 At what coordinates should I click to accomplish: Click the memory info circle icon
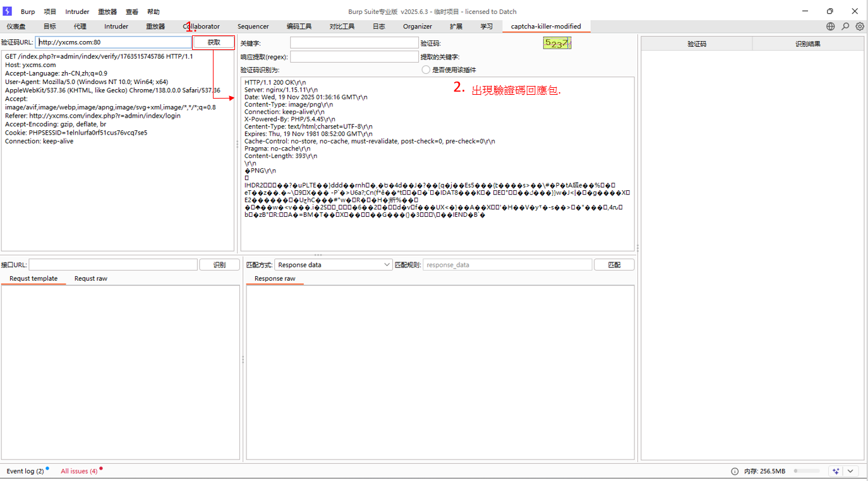735,471
